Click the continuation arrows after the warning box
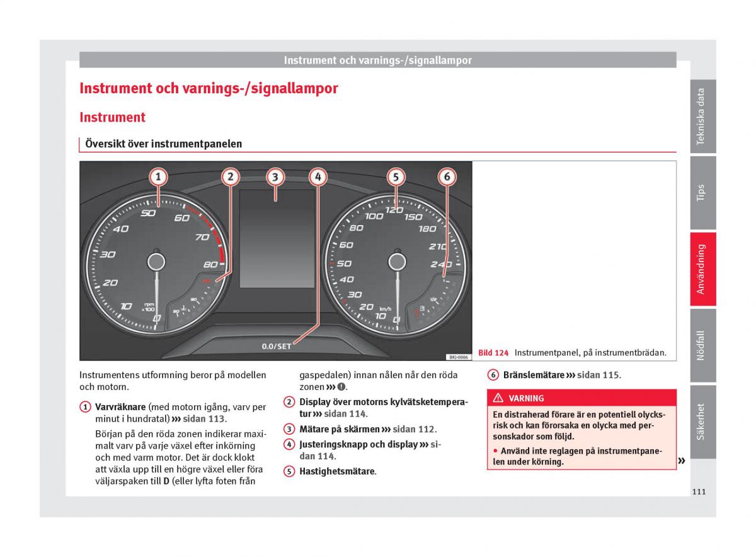 (x=681, y=461)
